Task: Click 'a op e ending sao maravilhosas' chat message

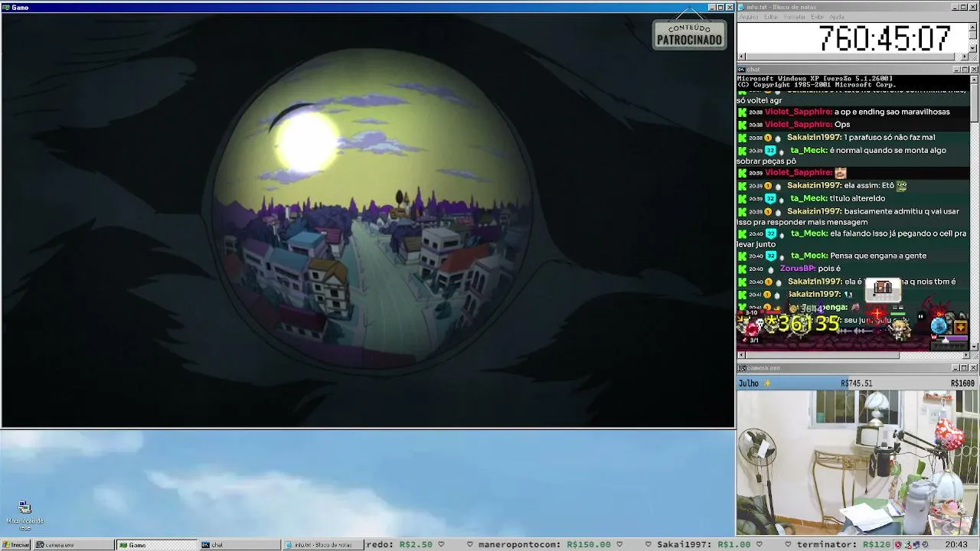Action: click(892, 112)
